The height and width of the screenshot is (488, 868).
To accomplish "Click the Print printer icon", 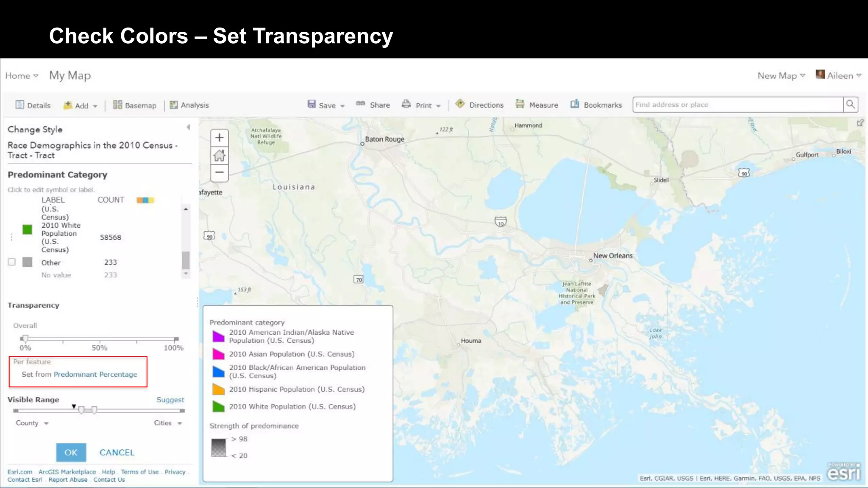I will 406,104.
